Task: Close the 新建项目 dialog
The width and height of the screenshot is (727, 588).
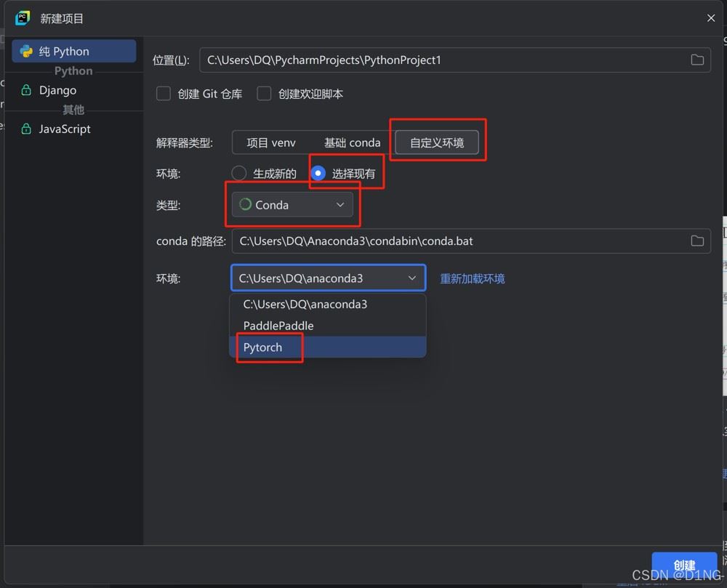Action: [710, 18]
